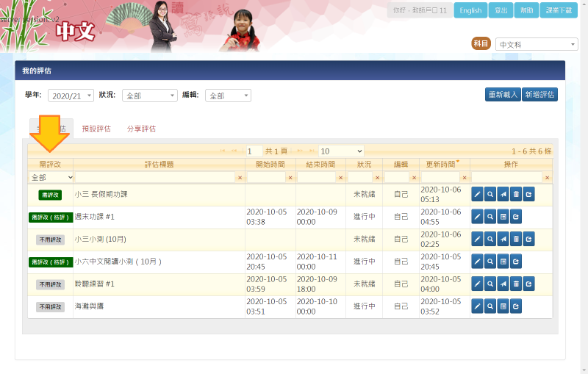
Task: Click the magnifier preview icon for 週末功課 #1
Action: [490, 217]
